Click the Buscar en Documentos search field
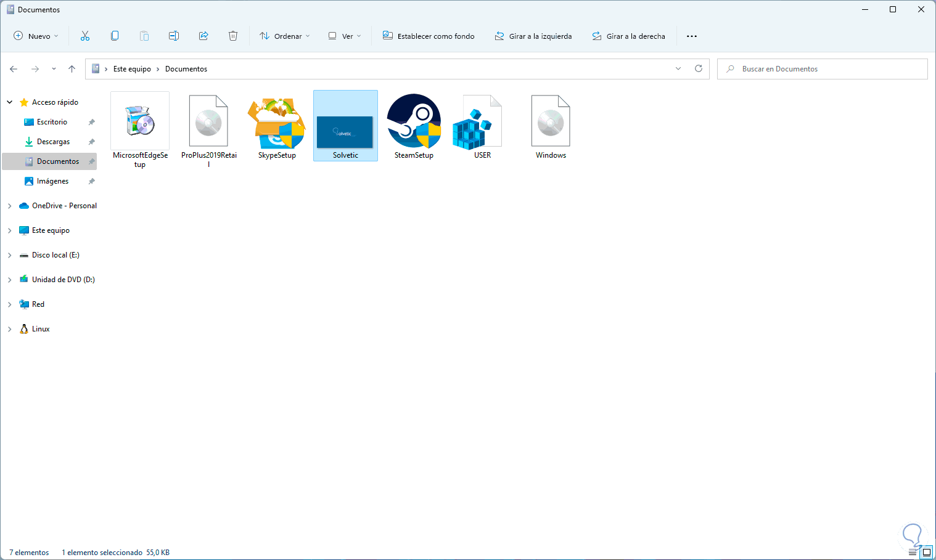936x560 pixels. pos(823,69)
